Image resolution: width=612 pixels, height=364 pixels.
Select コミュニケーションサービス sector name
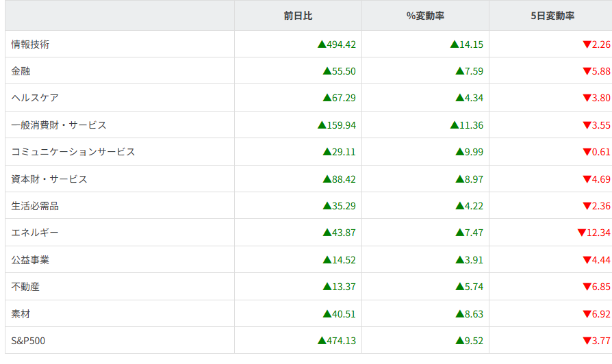73,152
